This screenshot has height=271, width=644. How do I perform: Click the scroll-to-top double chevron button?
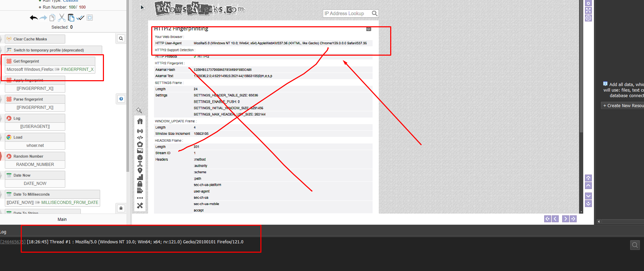click(588, 178)
